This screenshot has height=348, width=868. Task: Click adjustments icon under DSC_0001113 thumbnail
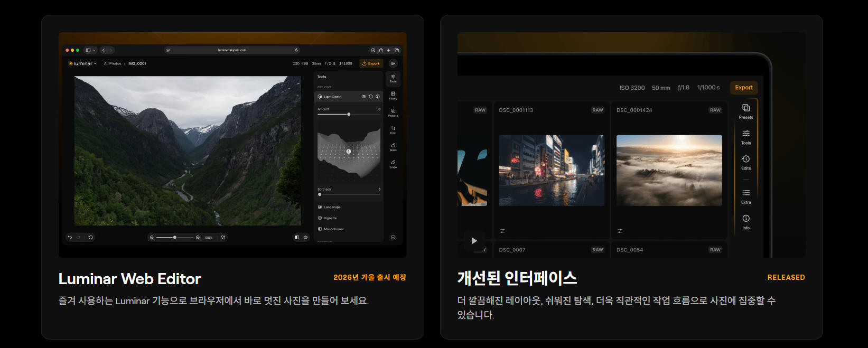(502, 231)
